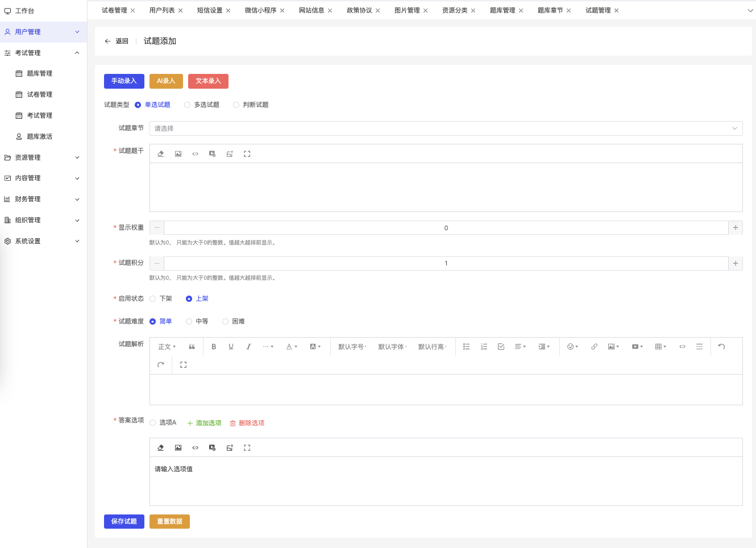Click the bold icon in 试题解析 editor

click(214, 347)
